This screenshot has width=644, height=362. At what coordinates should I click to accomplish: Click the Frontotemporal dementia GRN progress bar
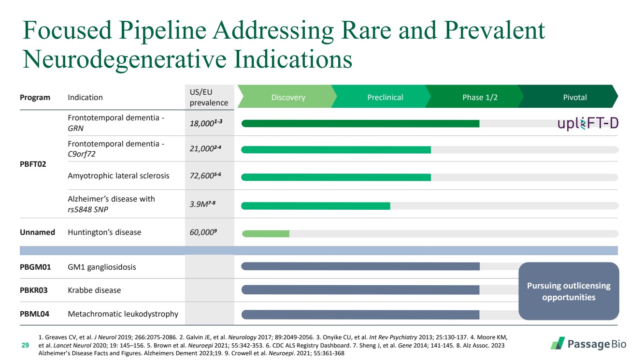click(x=360, y=124)
